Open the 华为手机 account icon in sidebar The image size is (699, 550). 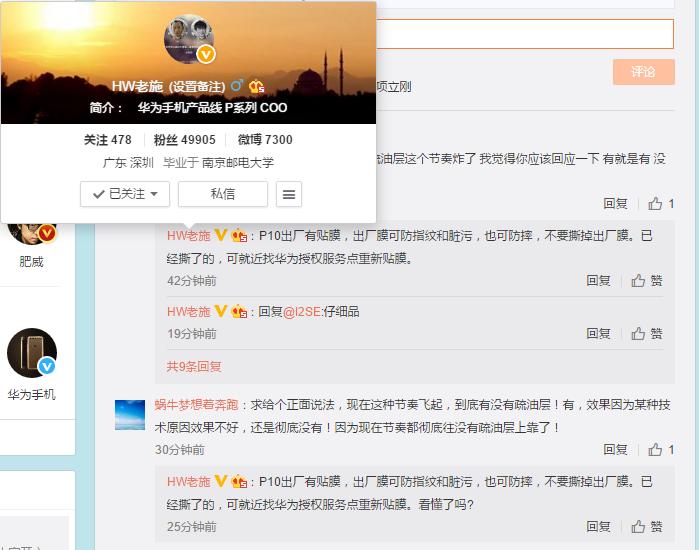31,353
